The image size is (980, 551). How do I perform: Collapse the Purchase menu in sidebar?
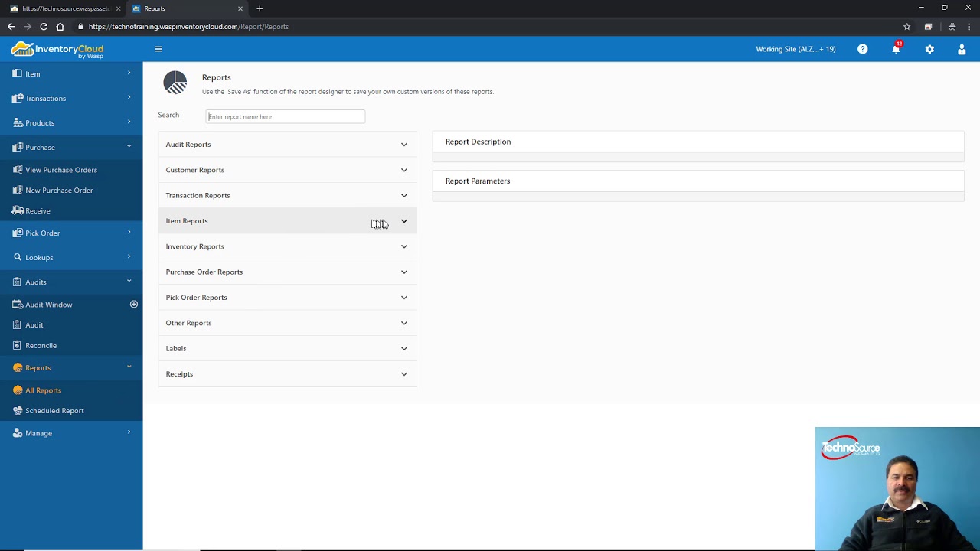pos(71,147)
